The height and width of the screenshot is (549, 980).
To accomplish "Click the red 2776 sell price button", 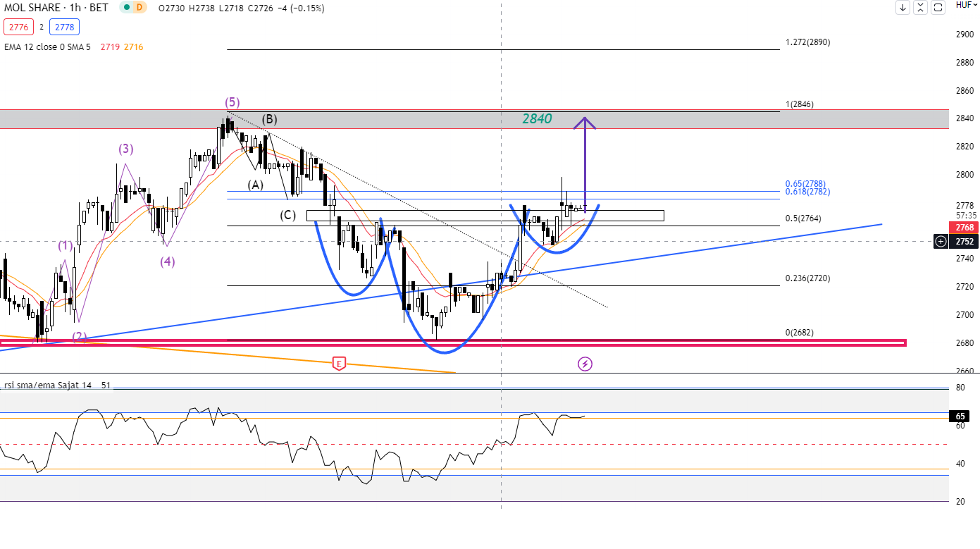I will click(17, 27).
